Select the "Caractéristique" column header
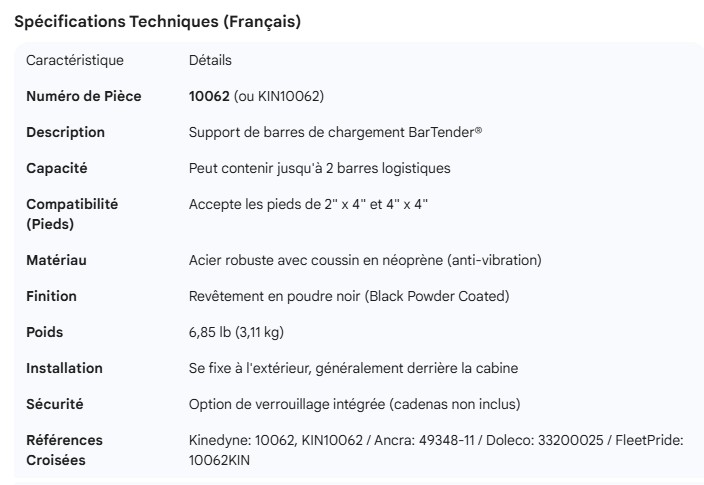 pyautogui.click(x=75, y=60)
